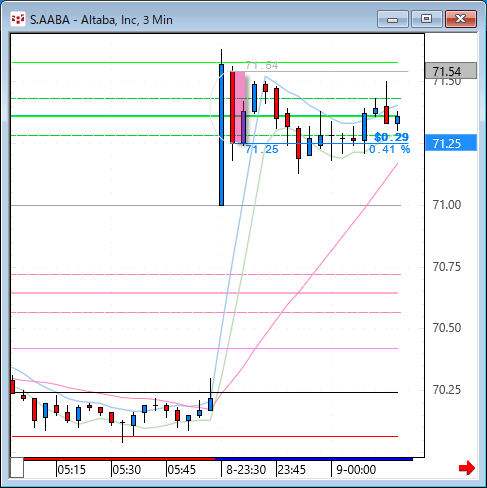This screenshot has width=487, height=488.
Task: Minimize the S.AABA chart window
Action: pos(393,19)
